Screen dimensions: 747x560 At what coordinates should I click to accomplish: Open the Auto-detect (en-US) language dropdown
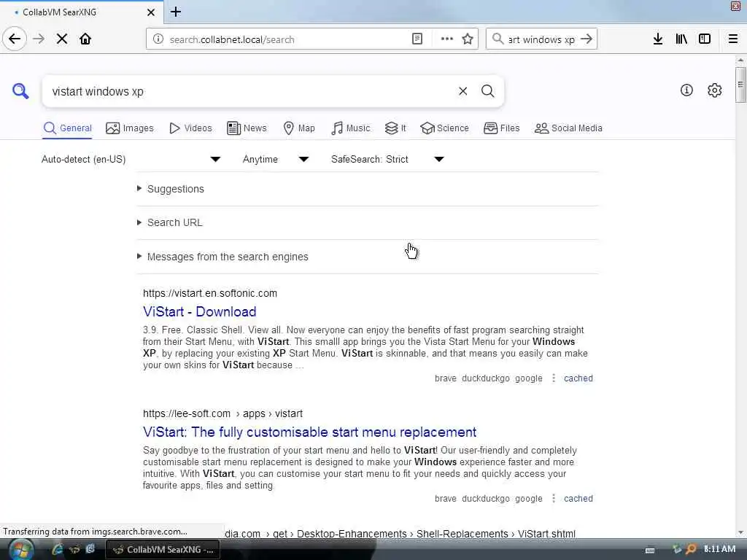point(131,159)
